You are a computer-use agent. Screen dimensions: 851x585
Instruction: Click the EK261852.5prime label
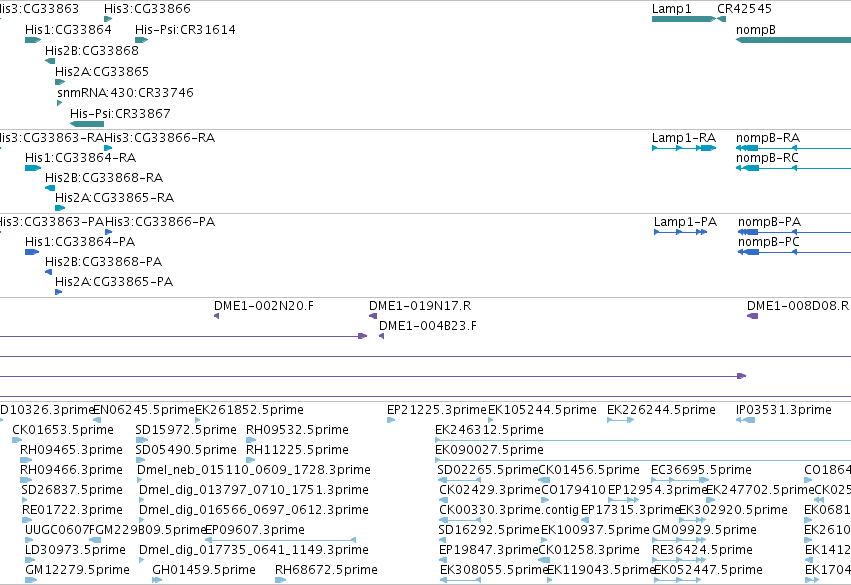coord(249,410)
